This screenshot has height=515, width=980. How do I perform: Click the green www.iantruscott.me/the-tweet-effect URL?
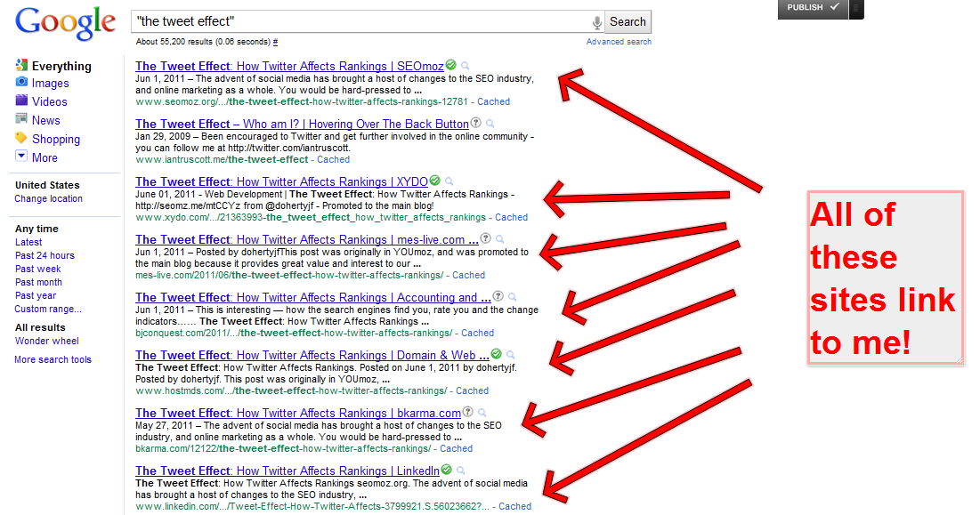222,159
